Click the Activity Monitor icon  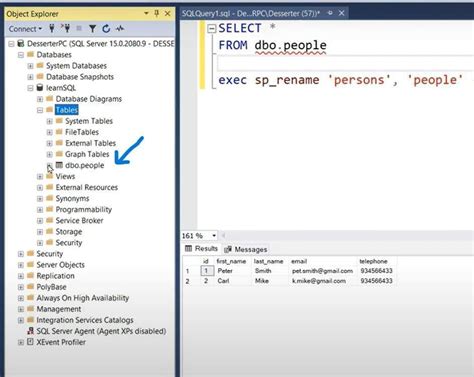(120, 29)
